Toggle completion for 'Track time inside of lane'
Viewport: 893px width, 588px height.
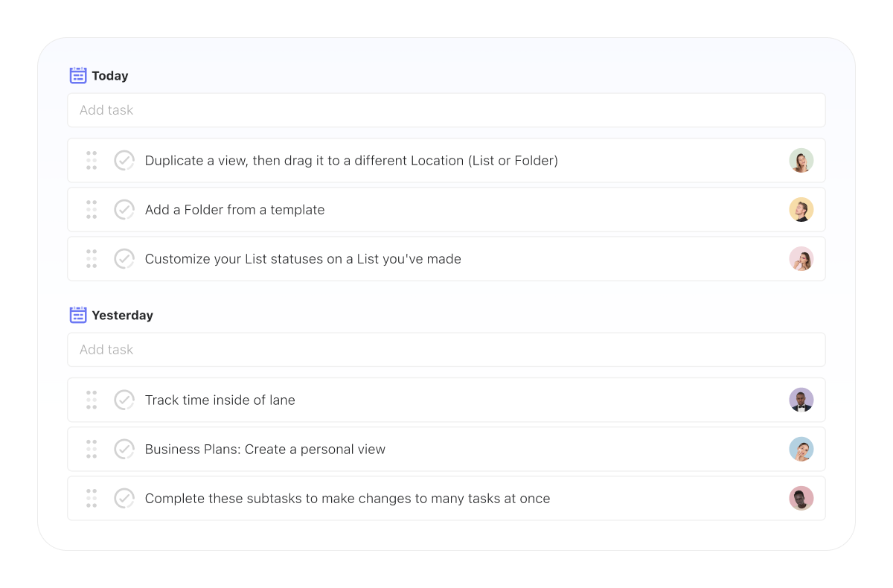click(x=124, y=400)
